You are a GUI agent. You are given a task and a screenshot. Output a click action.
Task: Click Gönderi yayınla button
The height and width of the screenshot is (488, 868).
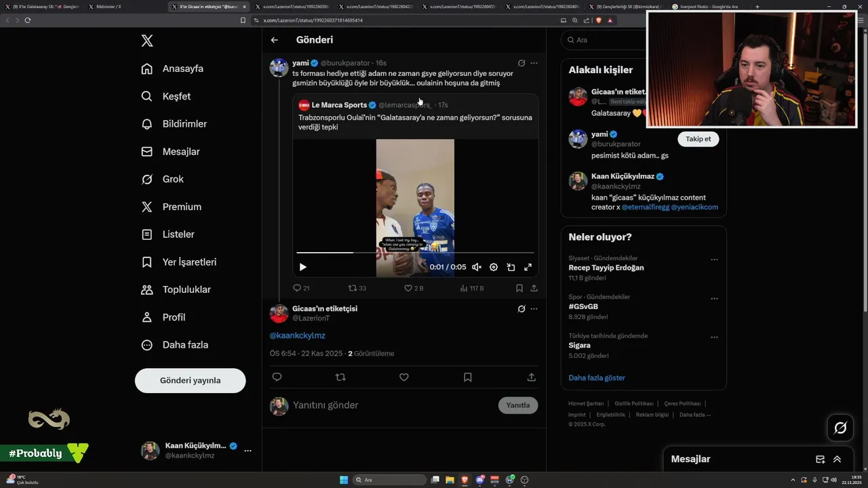click(x=190, y=380)
